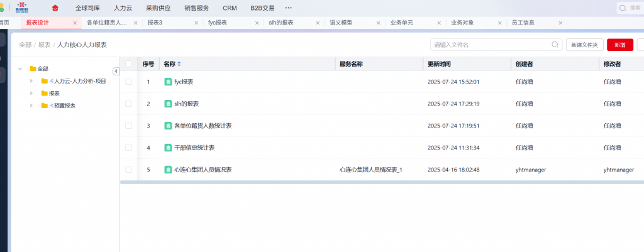Click the search magnifier in file name field
This screenshot has width=644, height=252.
coord(555,45)
